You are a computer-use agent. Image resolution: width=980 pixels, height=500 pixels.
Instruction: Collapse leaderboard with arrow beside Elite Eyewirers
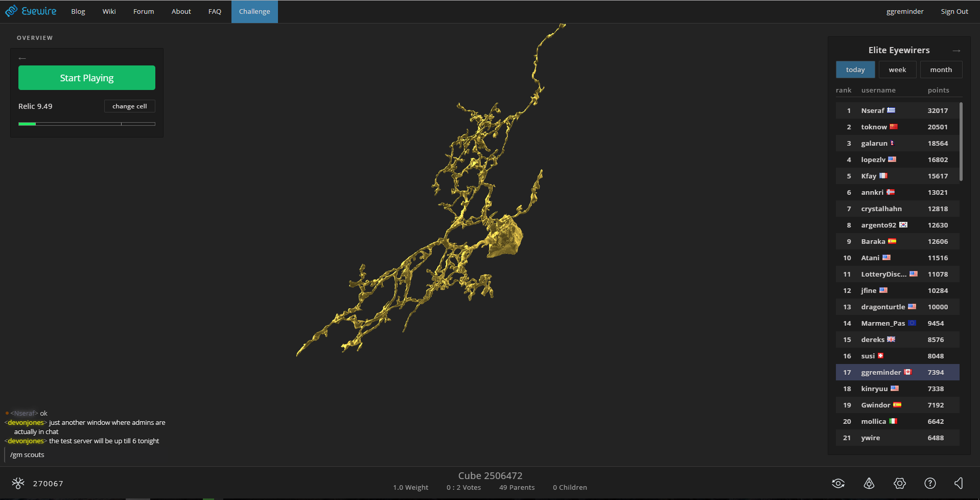(x=956, y=51)
